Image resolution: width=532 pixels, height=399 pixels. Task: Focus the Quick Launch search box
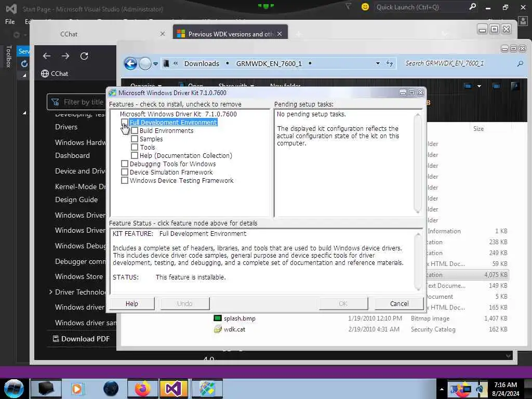[421, 7]
